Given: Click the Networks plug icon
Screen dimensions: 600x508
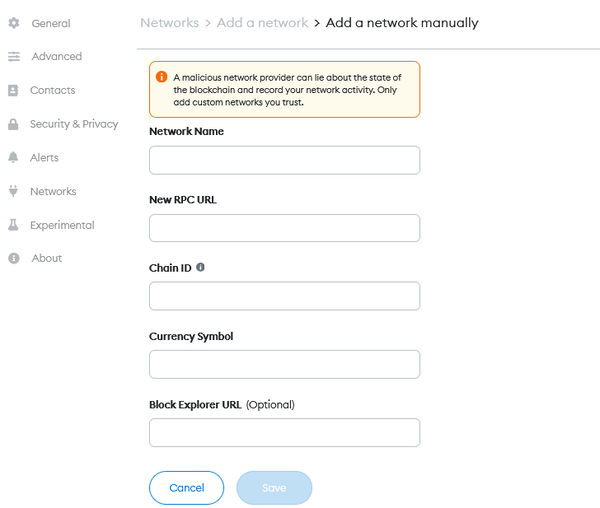Looking at the screenshot, I should [14, 191].
